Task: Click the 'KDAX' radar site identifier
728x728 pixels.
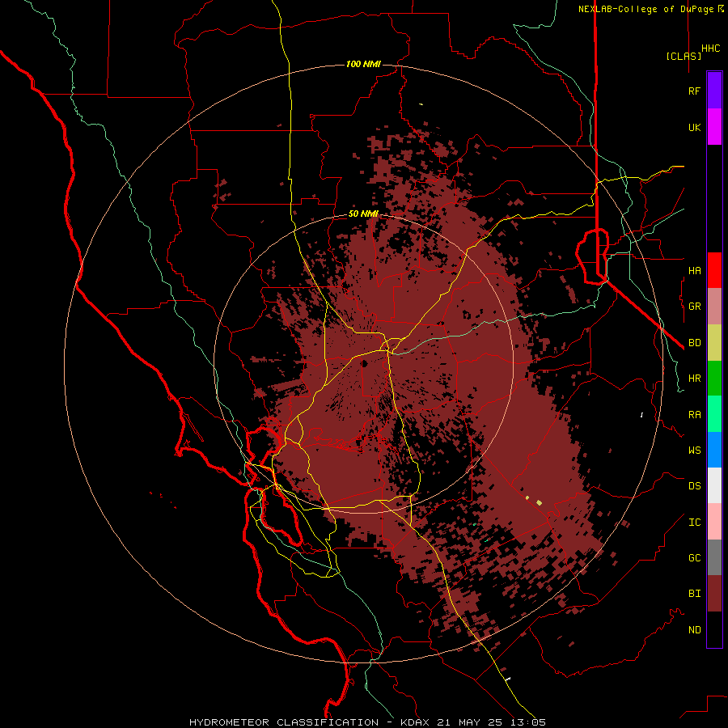Action: click(x=415, y=722)
